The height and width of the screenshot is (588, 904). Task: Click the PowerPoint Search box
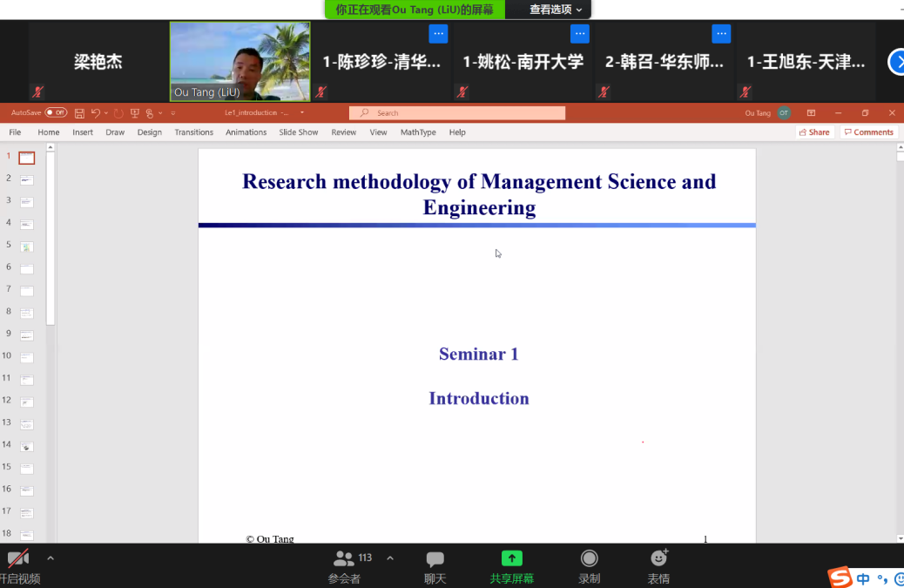click(457, 113)
